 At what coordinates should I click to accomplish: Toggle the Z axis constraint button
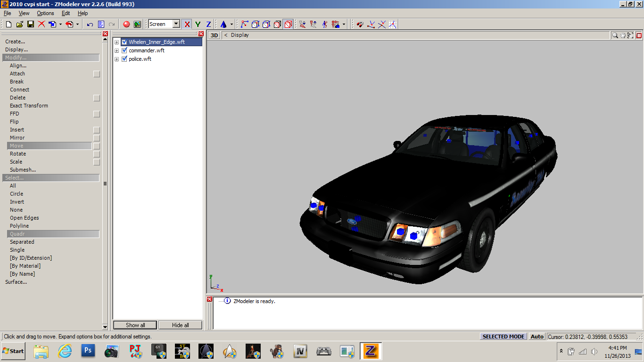208,24
